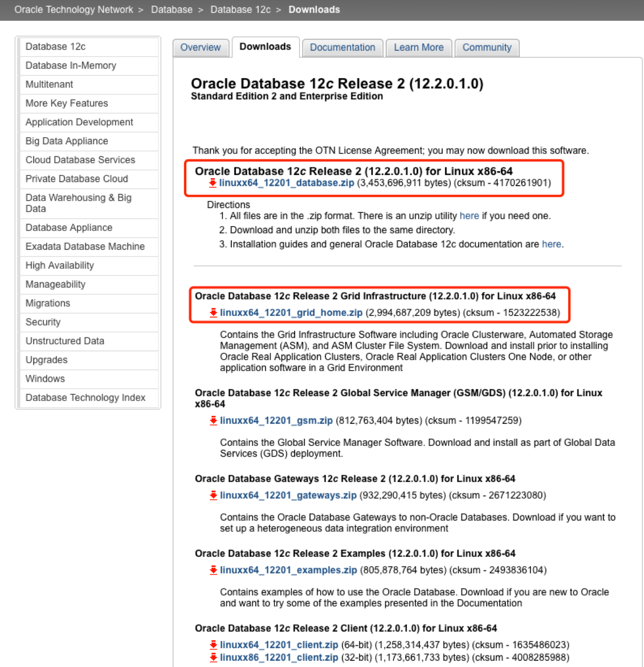Click download icon beside linuxx64_12201_examples.zip

coord(213,570)
